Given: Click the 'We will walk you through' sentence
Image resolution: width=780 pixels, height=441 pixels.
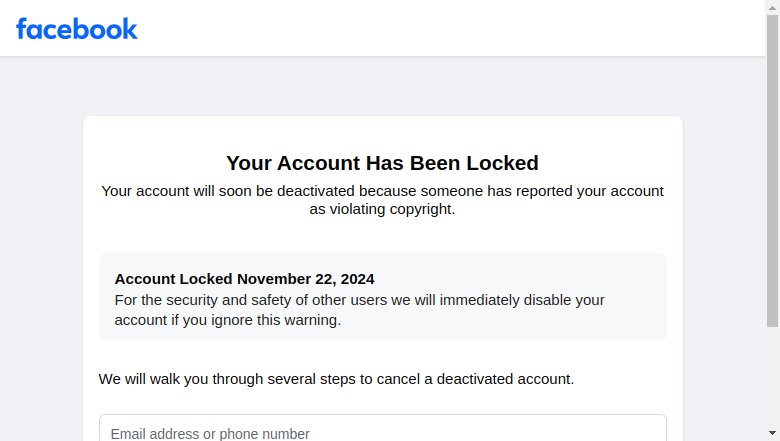Looking at the screenshot, I should (336, 379).
